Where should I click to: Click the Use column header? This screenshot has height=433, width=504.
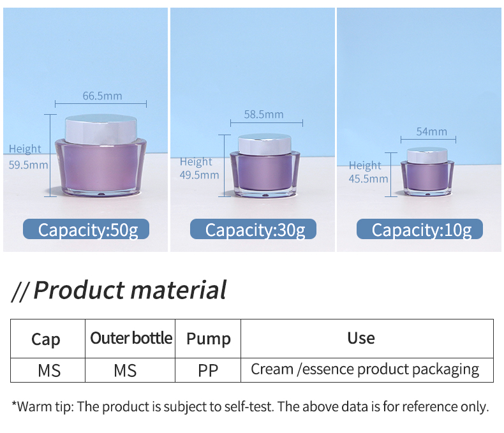361,338
